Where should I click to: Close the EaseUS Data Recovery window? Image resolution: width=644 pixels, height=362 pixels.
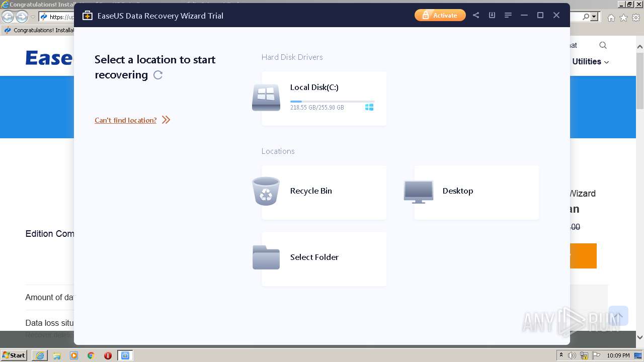[556, 16]
